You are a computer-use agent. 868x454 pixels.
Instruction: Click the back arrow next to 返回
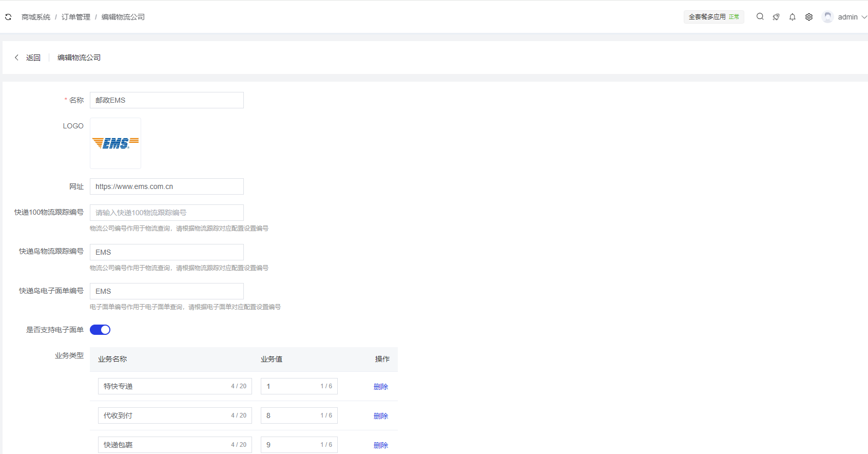tap(17, 58)
